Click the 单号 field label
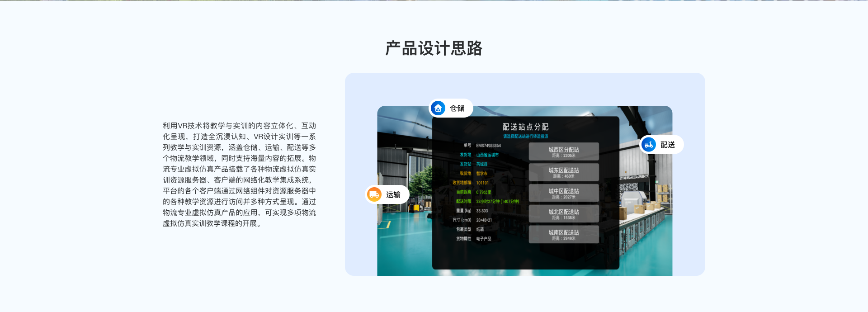 [467, 146]
